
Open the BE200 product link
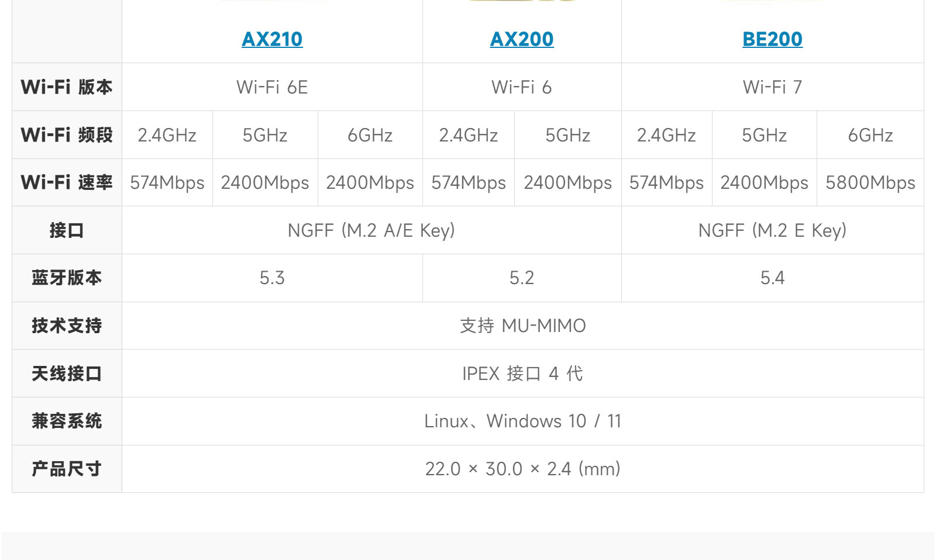[x=772, y=39]
